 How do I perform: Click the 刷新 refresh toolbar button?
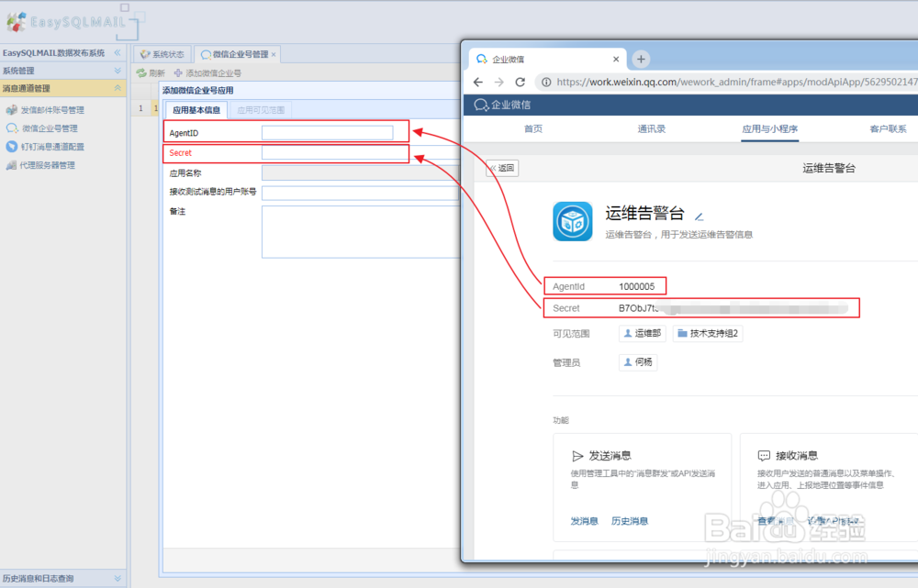(151, 73)
